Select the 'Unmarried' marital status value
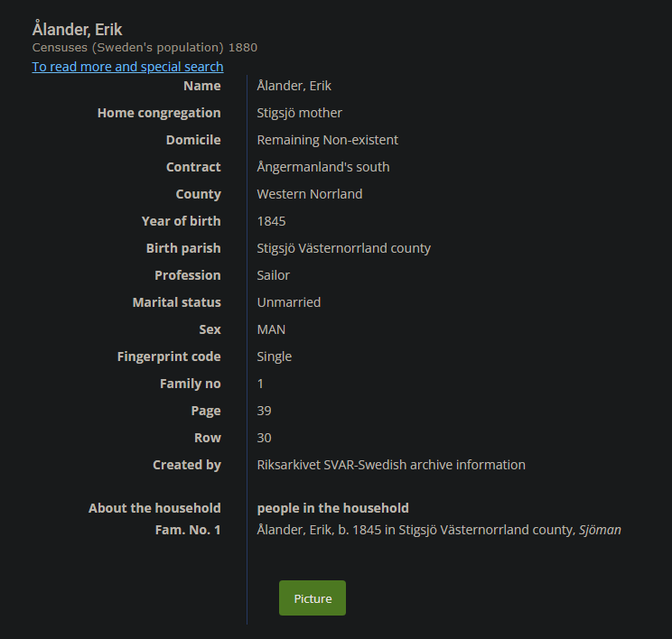The image size is (672, 639). tap(288, 302)
